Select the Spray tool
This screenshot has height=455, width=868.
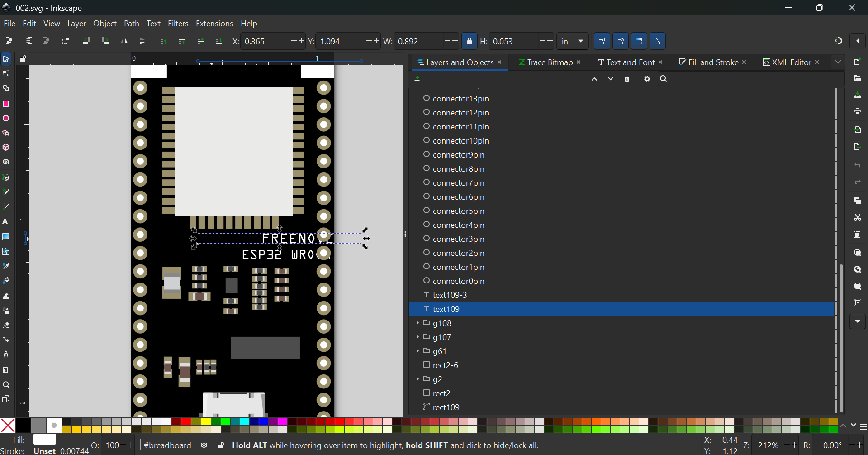[6, 311]
